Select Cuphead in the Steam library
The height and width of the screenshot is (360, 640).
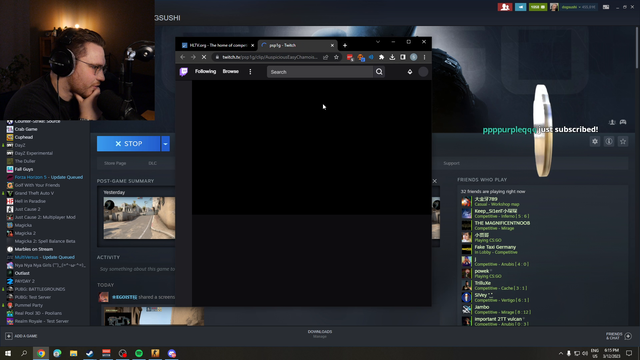[24, 137]
